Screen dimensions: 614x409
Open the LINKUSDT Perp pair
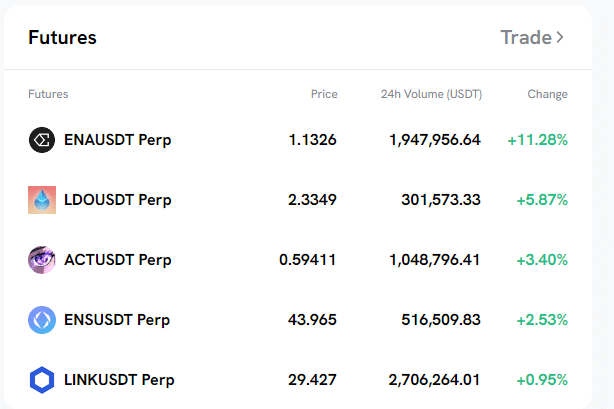pos(119,380)
